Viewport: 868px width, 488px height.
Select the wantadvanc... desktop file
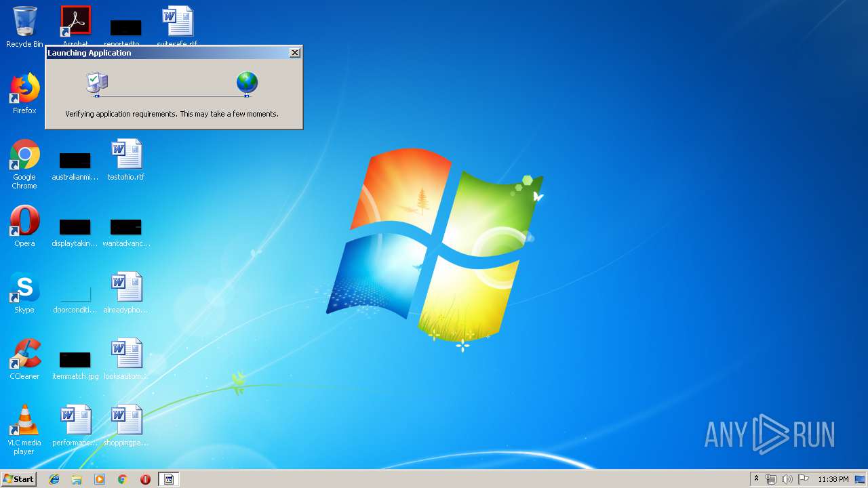(126, 233)
